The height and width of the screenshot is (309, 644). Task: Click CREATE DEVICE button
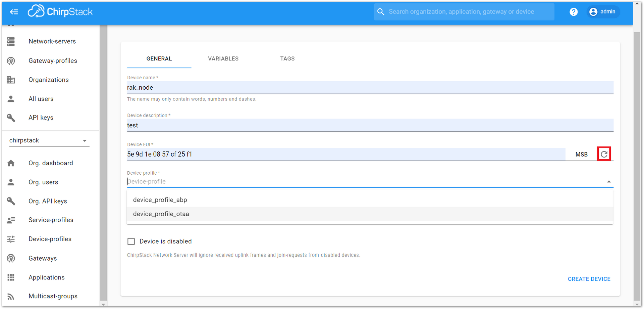[589, 279]
